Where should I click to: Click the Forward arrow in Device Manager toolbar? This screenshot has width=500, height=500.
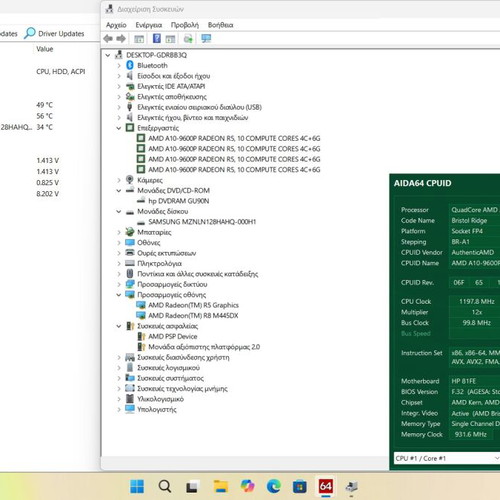121,39
